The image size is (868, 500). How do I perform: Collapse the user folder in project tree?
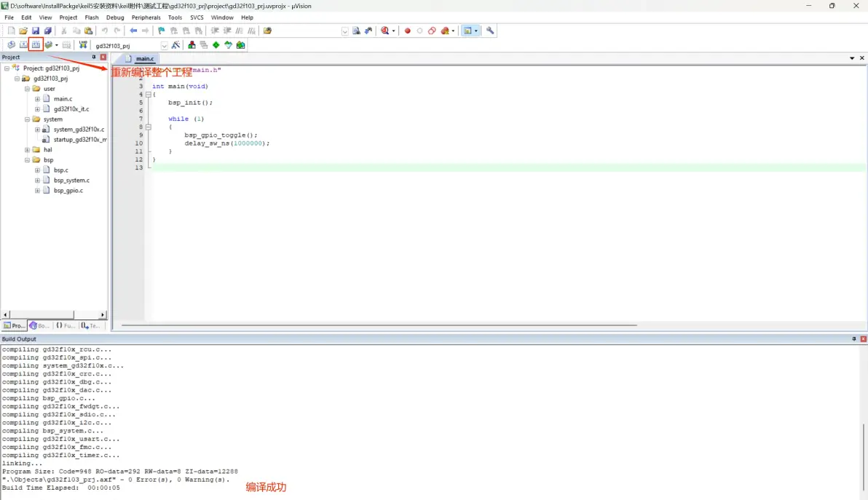27,89
